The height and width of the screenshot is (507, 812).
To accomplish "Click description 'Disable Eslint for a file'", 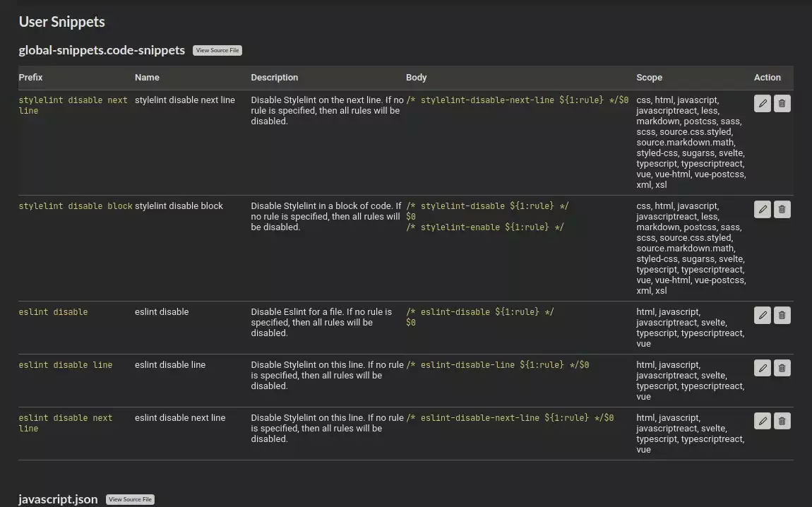I will (x=321, y=322).
